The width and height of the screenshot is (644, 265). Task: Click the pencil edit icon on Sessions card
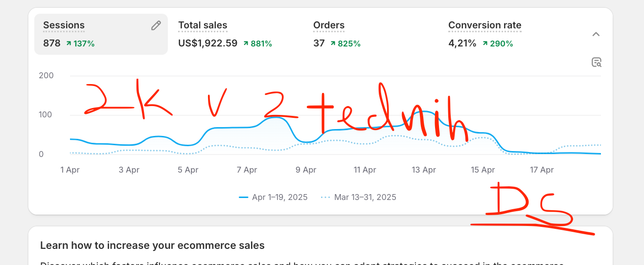[x=156, y=26]
